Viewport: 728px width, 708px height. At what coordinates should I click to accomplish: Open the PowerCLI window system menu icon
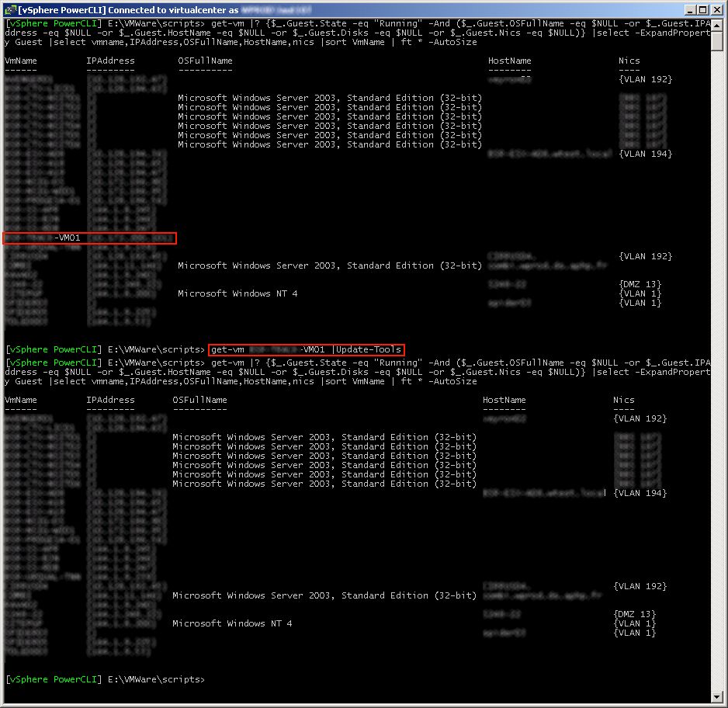tap(10, 10)
